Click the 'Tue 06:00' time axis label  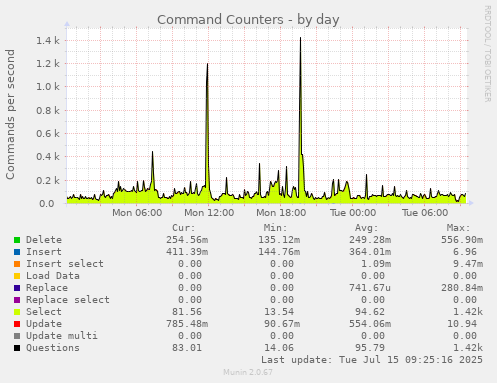[x=425, y=213]
